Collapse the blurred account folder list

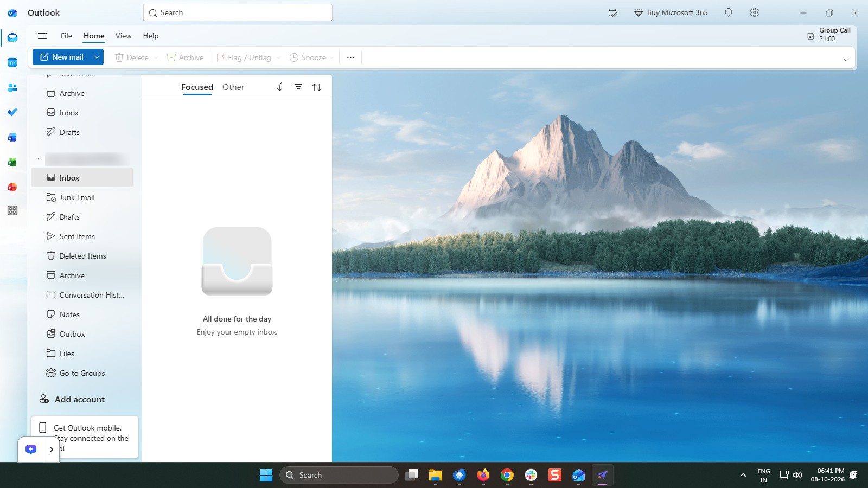coord(39,158)
